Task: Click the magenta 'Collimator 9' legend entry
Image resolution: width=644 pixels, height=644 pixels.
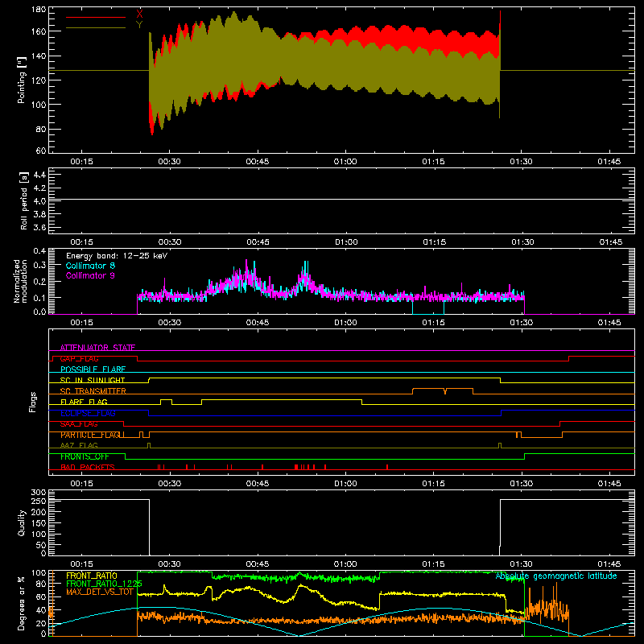Action: pos(90,275)
